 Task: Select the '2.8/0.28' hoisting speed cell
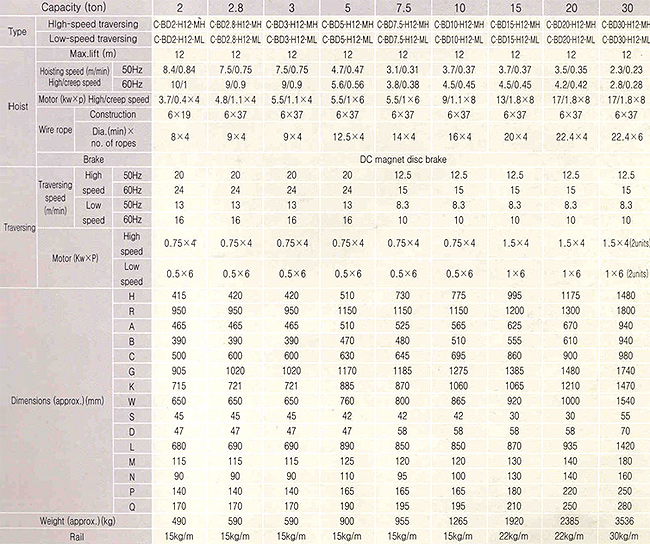click(626, 85)
